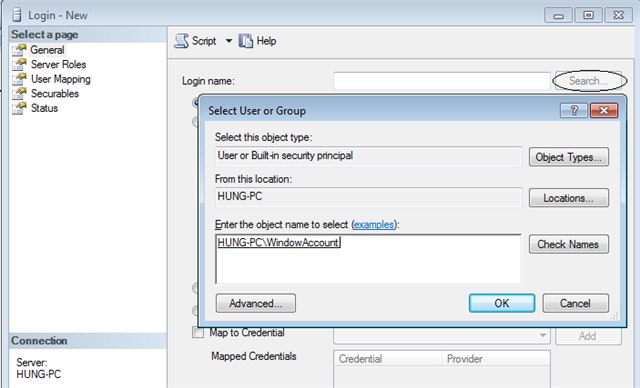Click the HUNG-PC server name text
This screenshot has height=388, width=640.
click(x=38, y=374)
